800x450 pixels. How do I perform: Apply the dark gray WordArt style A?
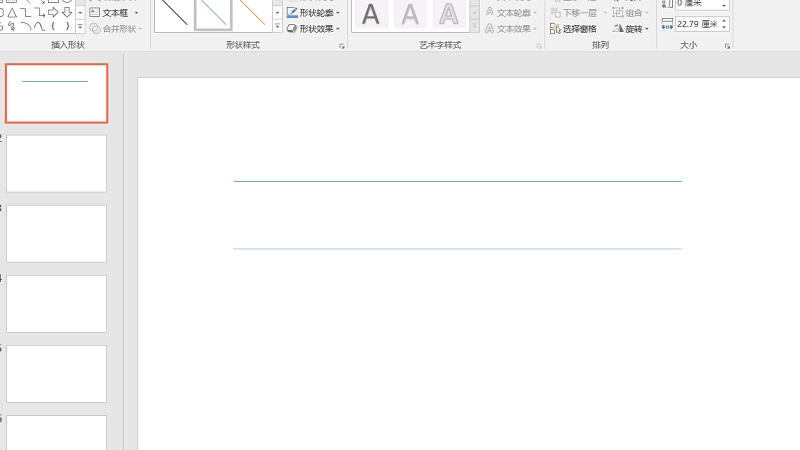pyautogui.click(x=371, y=14)
